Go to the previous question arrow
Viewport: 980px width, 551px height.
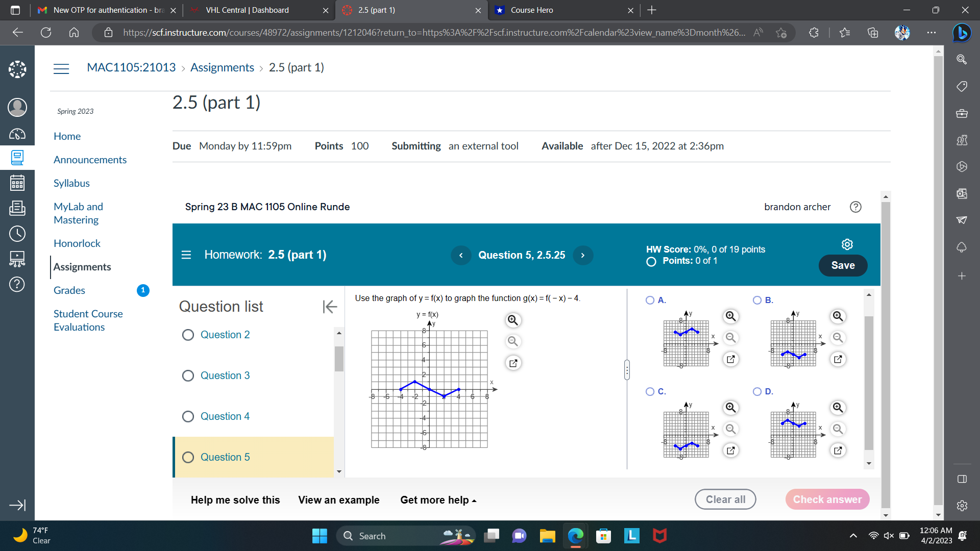point(461,255)
